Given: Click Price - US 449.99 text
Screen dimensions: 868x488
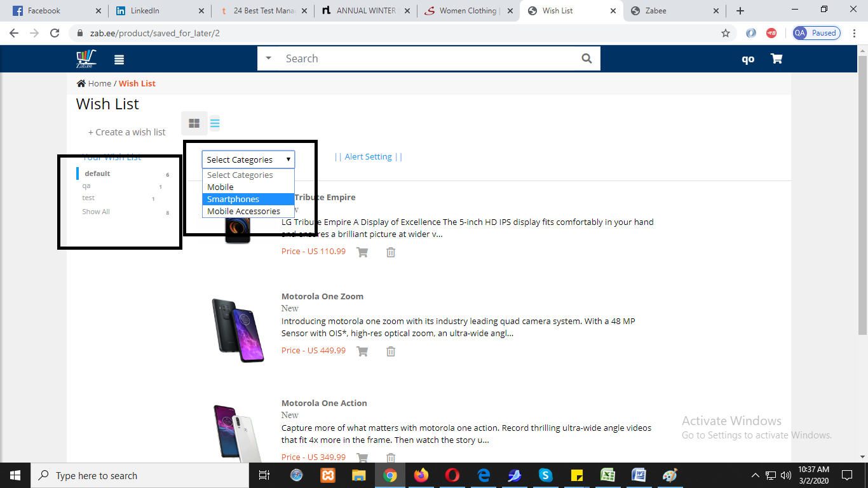Looking at the screenshot, I should click(x=313, y=350).
